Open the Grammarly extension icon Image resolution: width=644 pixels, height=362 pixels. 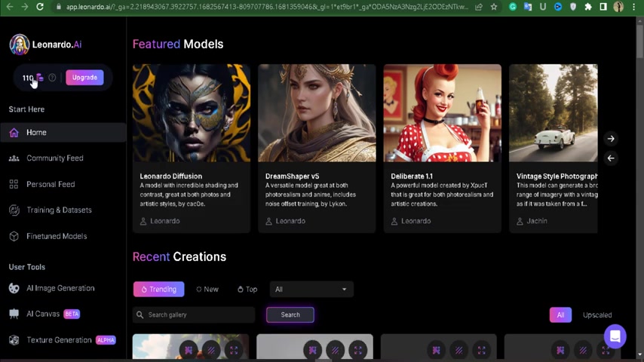coord(513,7)
